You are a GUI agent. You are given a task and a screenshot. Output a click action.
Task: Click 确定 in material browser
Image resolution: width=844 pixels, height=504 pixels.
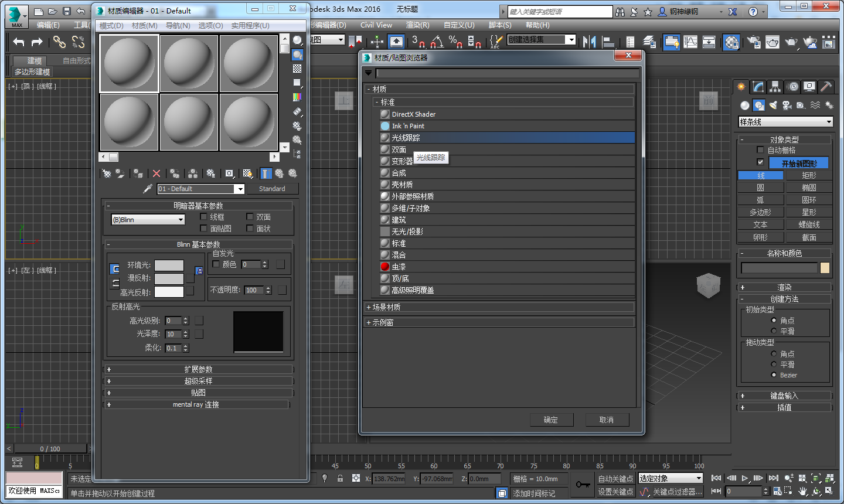coord(551,420)
